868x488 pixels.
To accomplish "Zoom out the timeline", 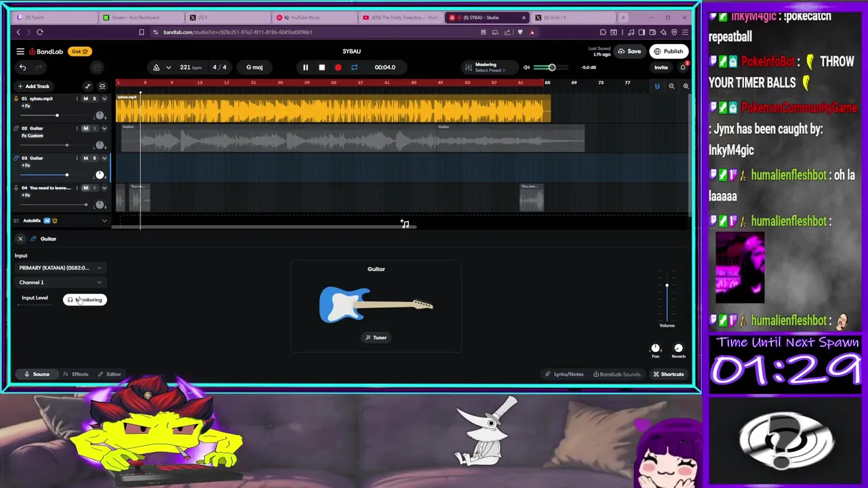I will tap(671, 86).
